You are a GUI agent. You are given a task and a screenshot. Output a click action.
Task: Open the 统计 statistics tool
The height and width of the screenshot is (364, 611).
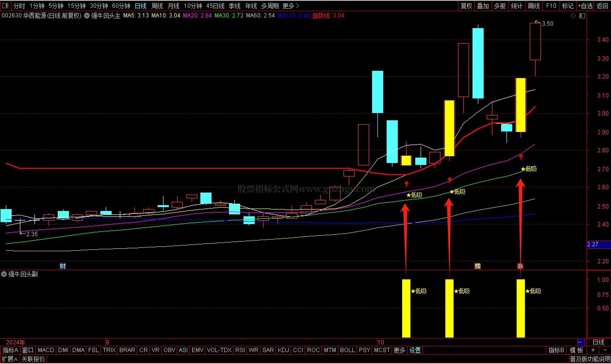point(517,6)
